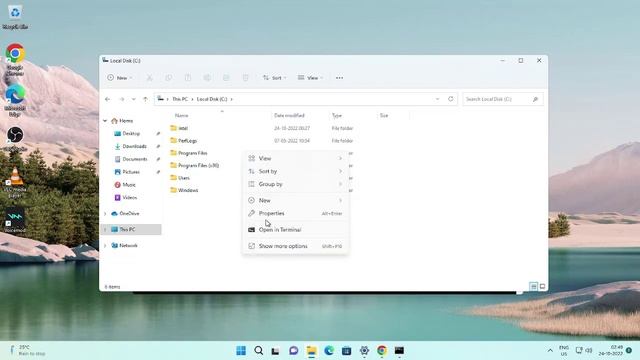Open the Sort dropdown in toolbar
The height and width of the screenshot is (360, 640).
point(274,78)
